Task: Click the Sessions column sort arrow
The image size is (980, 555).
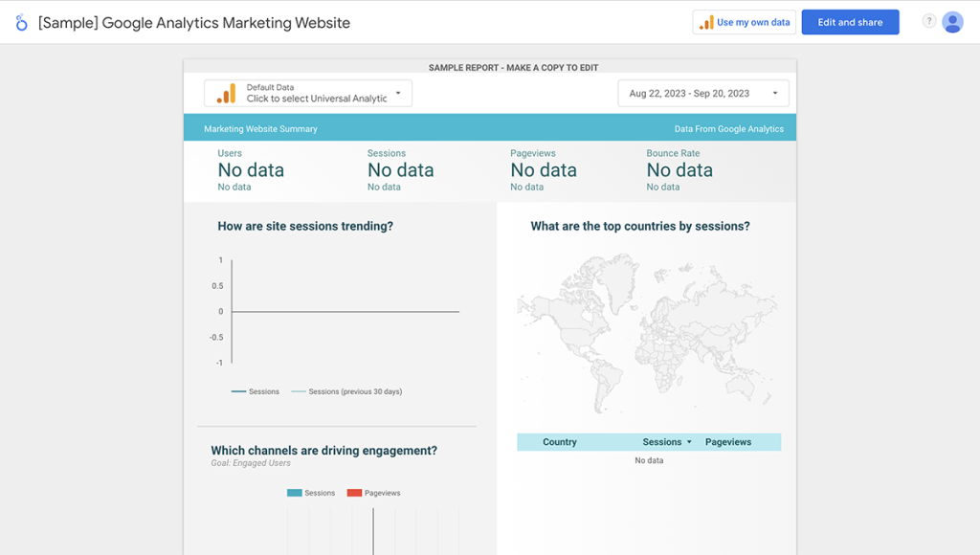Action: [x=689, y=442]
